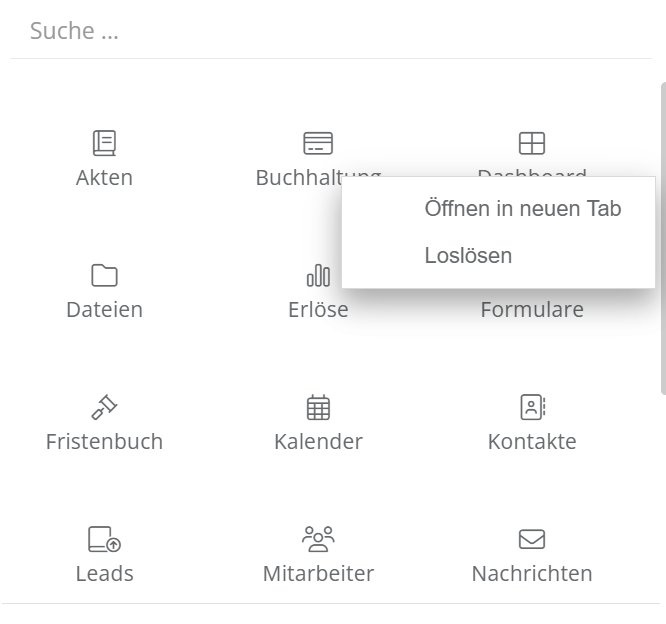
Task: Focus the 'Suche ...' search field
Action: click(330, 31)
